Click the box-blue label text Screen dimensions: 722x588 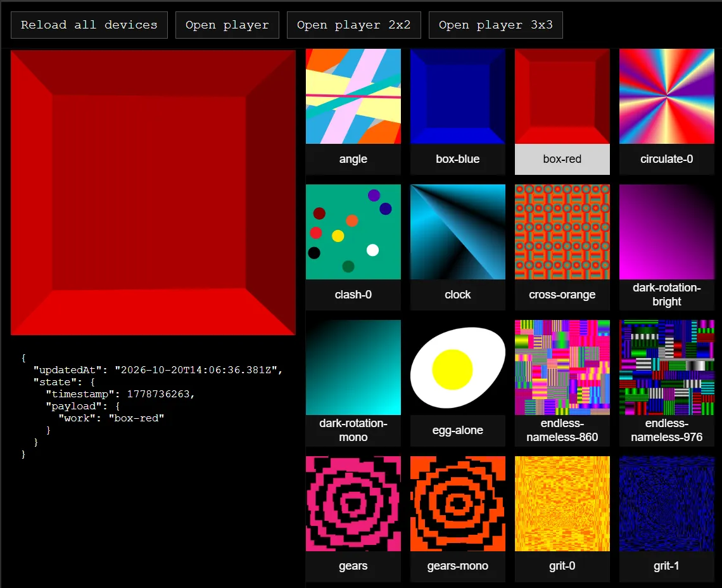pos(458,159)
